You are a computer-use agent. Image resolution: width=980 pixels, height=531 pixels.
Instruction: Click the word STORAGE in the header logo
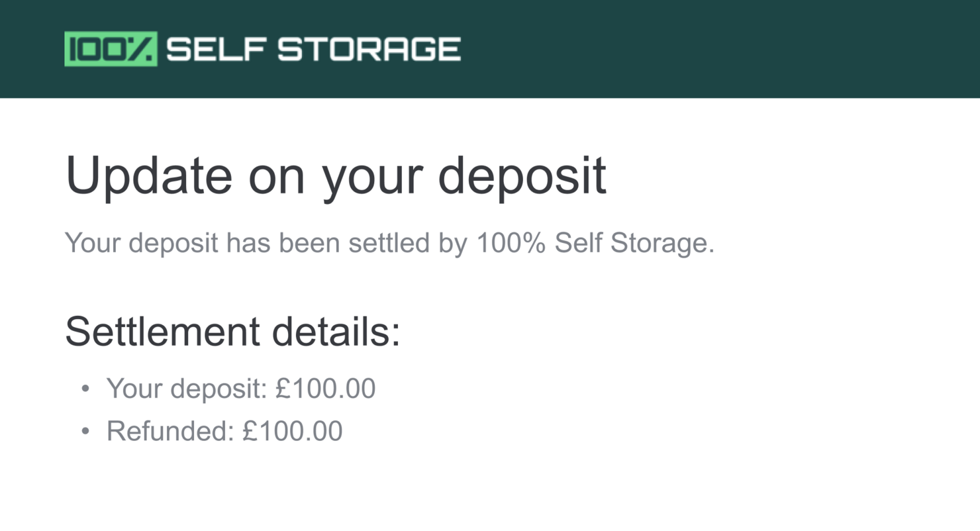tap(369, 50)
